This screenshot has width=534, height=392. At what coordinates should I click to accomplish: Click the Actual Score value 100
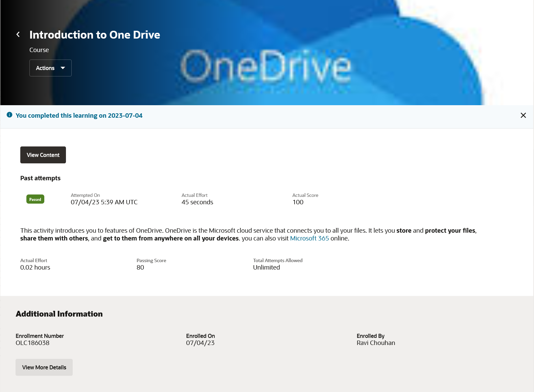point(298,202)
